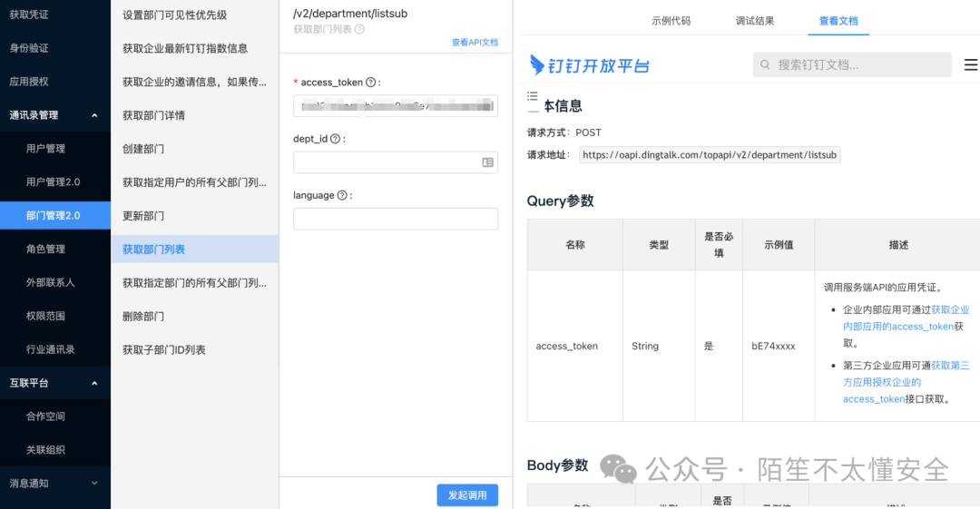Click Query参数 heading
980x509 pixels.
tap(560, 201)
